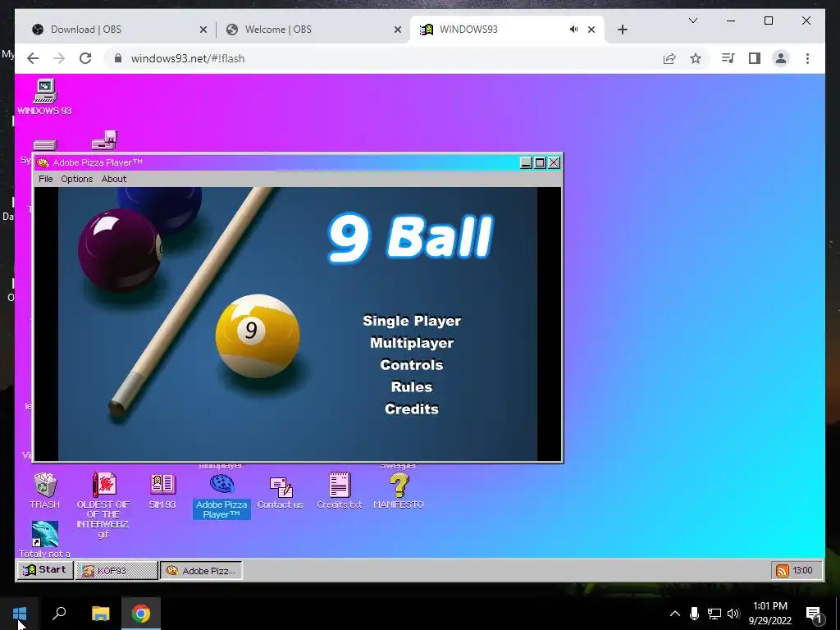Open the Options menu in Pizza Player
The image size is (840, 630).
click(76, 179)
